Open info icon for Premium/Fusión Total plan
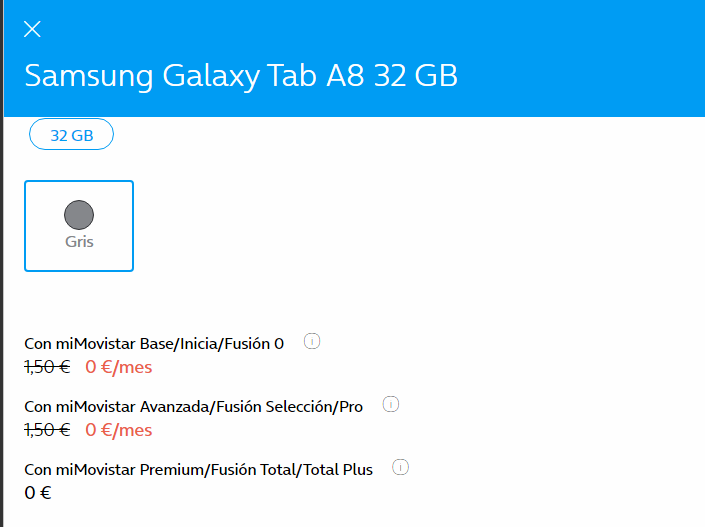Image resolution: width=705 pixels, height=527 pixels. (x=401, y=467)
